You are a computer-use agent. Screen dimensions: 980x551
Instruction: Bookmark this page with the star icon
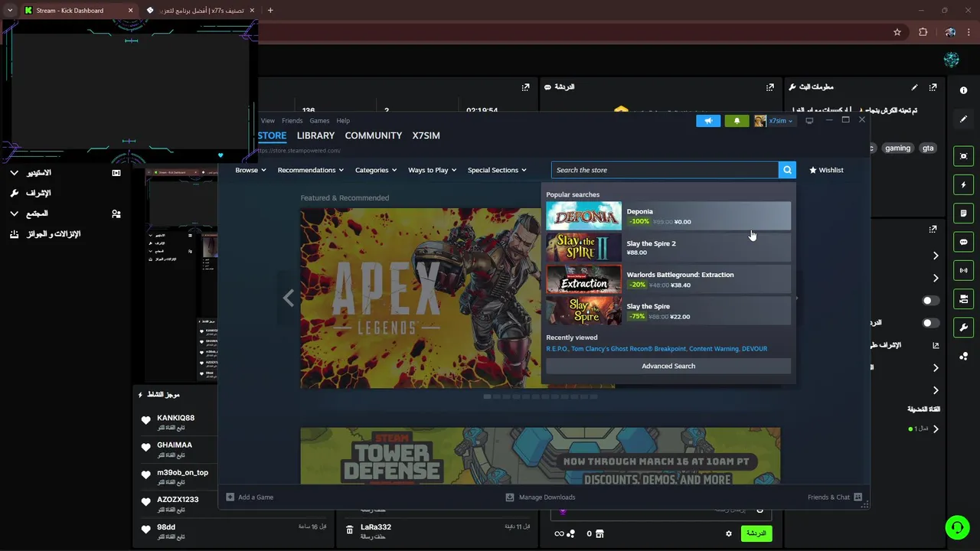tap(897, 32)
